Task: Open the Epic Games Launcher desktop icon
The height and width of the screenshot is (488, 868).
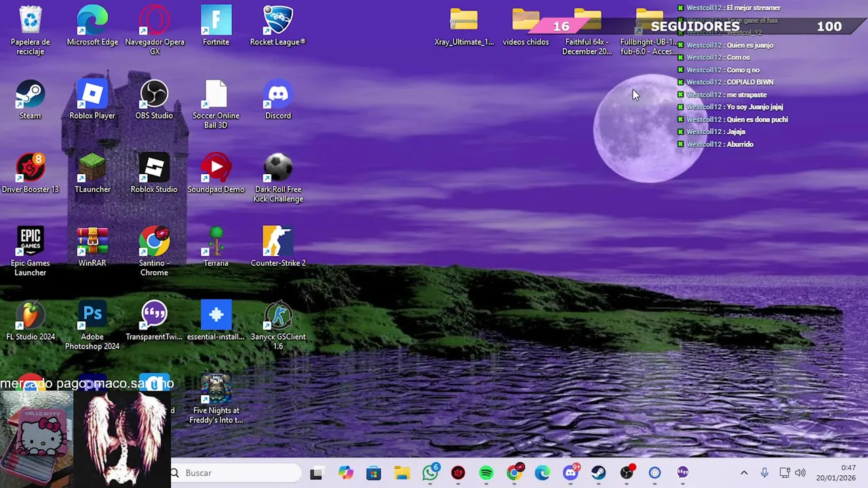Action: click(31, 251)
